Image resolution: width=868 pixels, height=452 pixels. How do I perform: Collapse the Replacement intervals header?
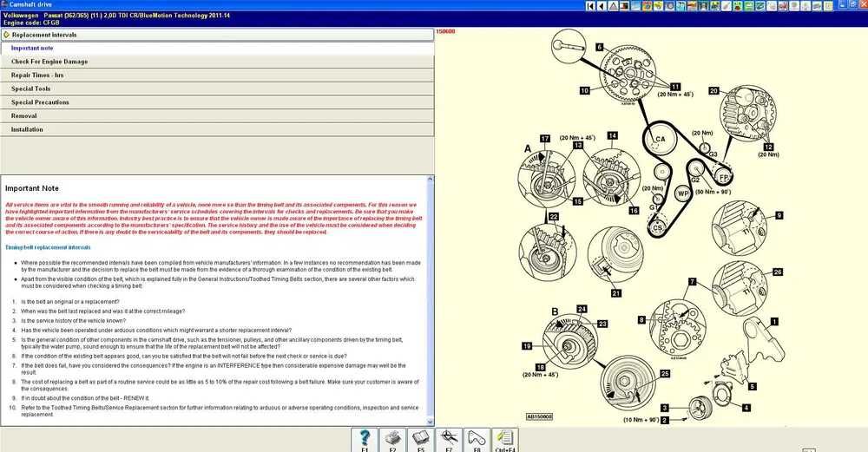click(217, 35)
